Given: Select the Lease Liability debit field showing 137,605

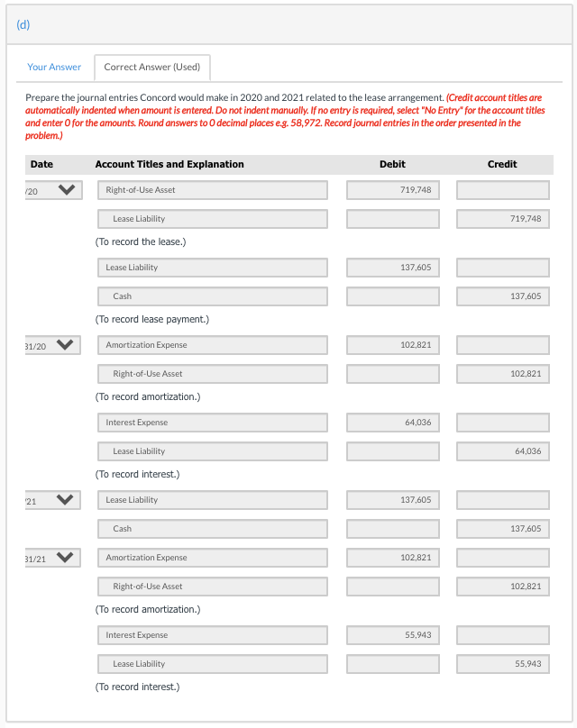Looking at the screenshot, I should coord(392,268).
